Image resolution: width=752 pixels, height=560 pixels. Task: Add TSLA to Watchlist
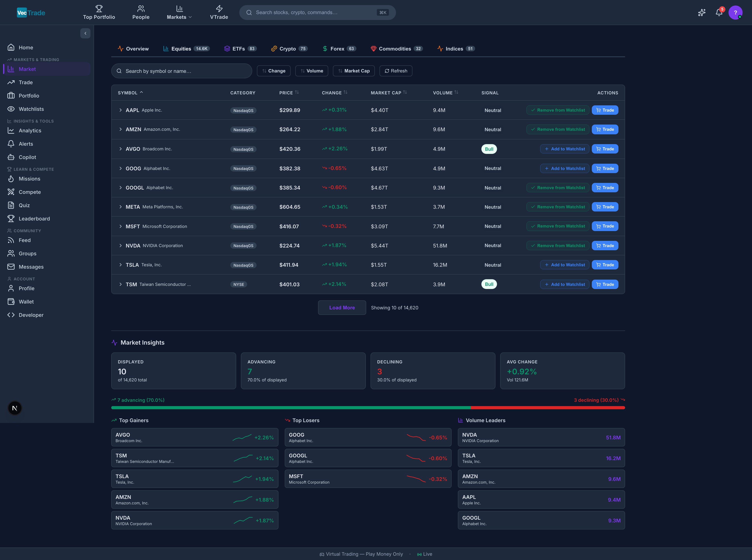pos(565,265)
